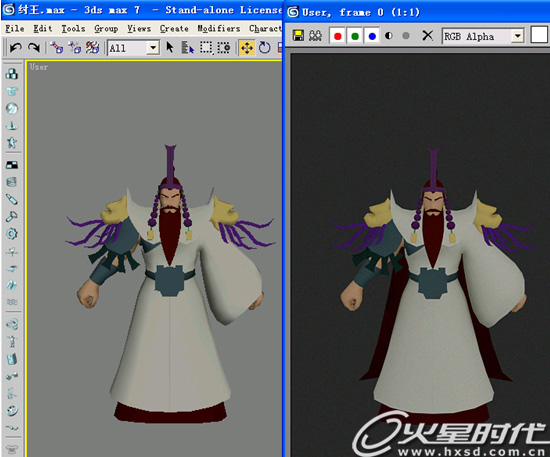Open the Group menu
This screenshot has height=457, width=550.
point(106,28)
